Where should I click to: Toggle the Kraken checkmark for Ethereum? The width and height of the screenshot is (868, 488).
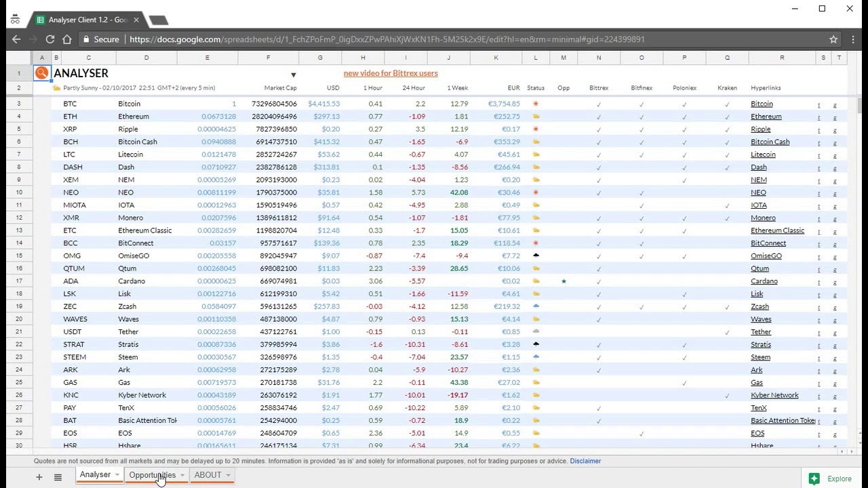coord(727,117)
